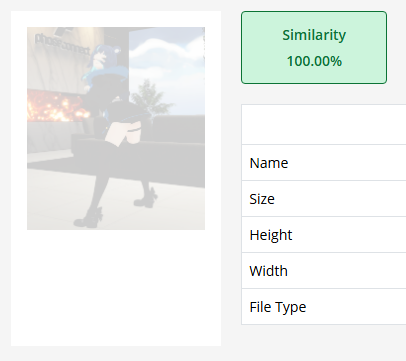406x361 pixels.
Task: Select the Size row label
Action: click(262, 199)
